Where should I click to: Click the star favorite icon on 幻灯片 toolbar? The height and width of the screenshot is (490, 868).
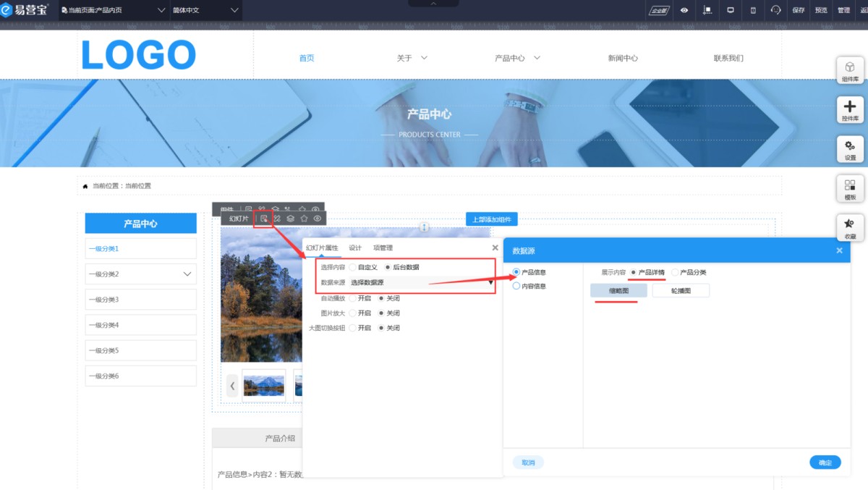tap(304, 218)
